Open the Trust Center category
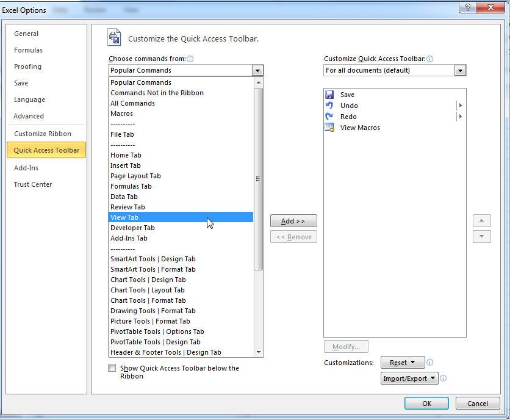The image size is (510, 420). pos(33,184)
